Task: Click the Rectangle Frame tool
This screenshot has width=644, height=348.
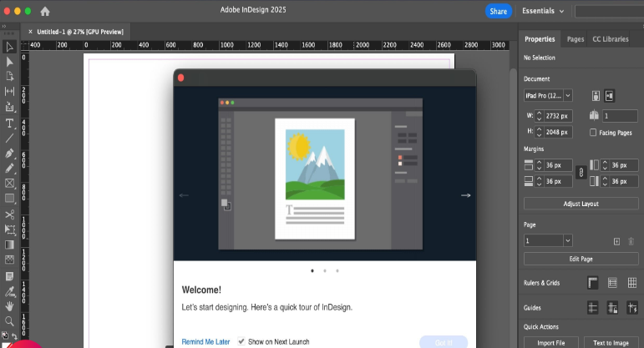Action: pos(10,184)
